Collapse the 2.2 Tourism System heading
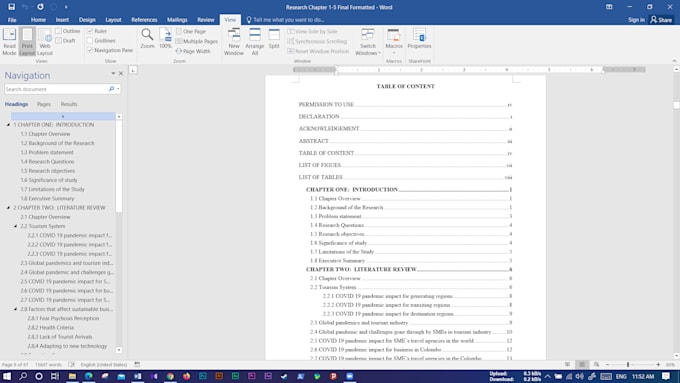Image resolution: width=680 pixels, height=383 pixels. (x=16, y=226)
